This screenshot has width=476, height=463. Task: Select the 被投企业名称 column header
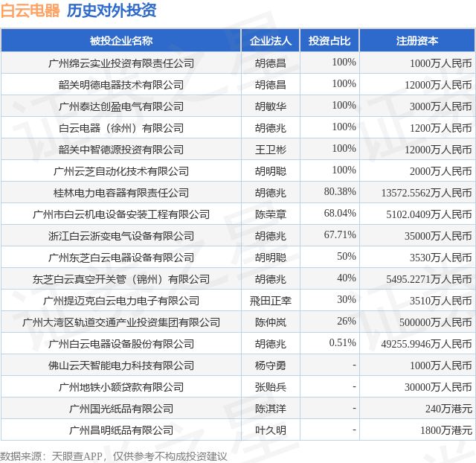121,41
